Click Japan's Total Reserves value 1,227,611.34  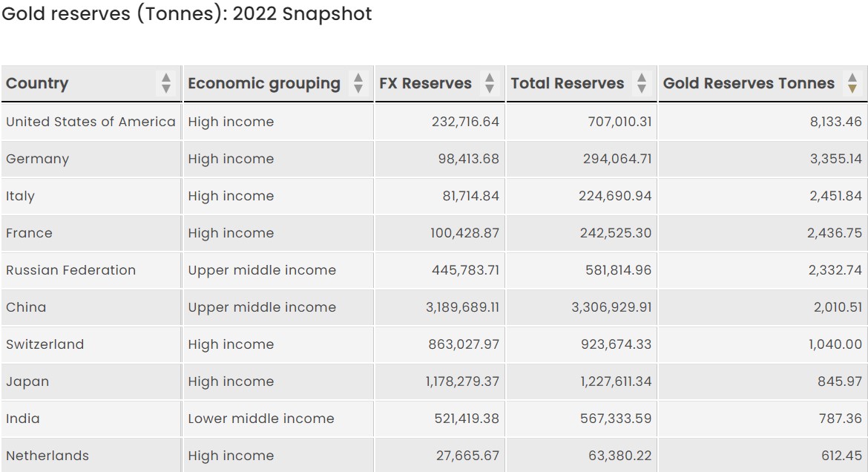(x=611, y=381)
